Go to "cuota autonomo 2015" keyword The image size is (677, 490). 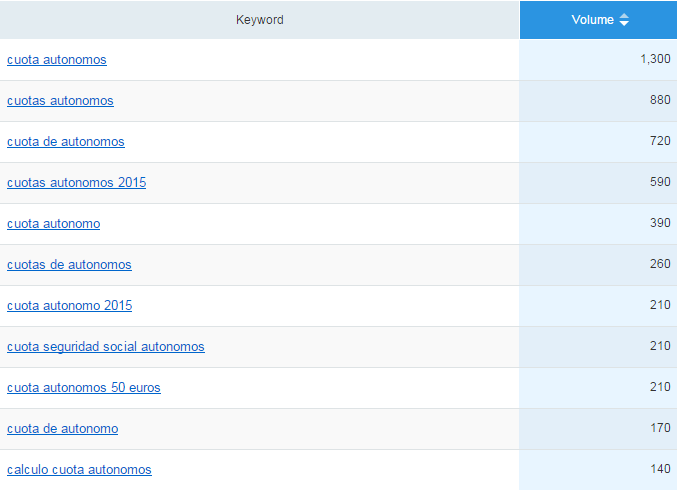69,306
